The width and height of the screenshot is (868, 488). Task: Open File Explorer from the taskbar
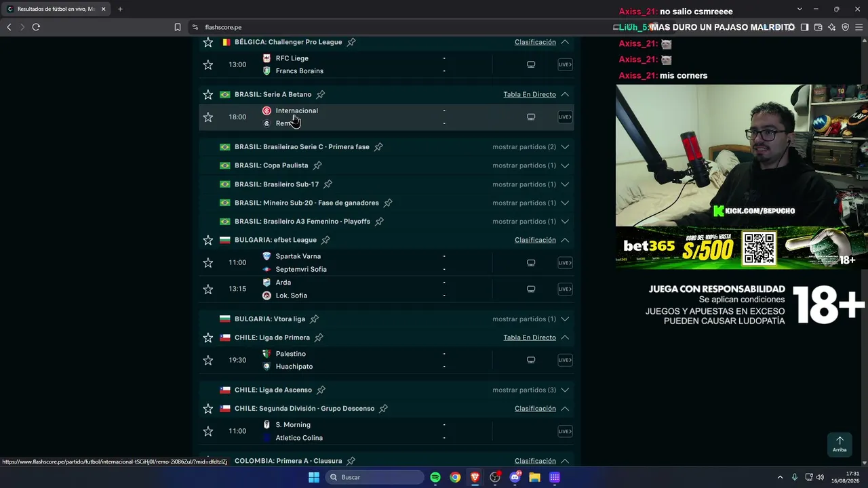[534, 477]
